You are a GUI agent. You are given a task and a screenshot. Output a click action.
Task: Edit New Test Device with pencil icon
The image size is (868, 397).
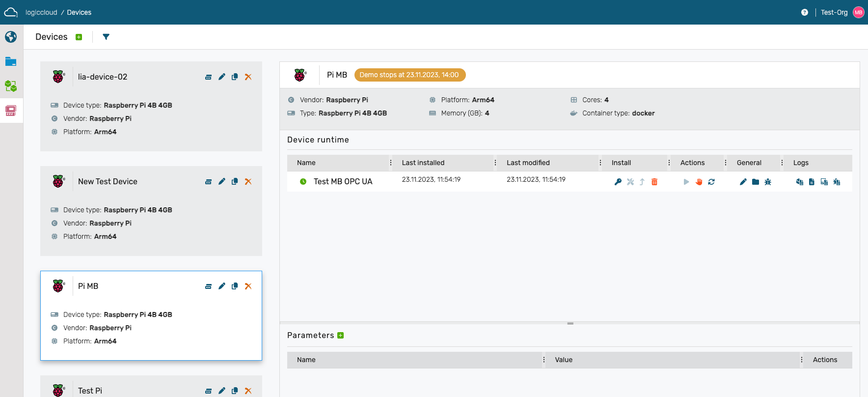pyautogui.click(x=222, y=182)
